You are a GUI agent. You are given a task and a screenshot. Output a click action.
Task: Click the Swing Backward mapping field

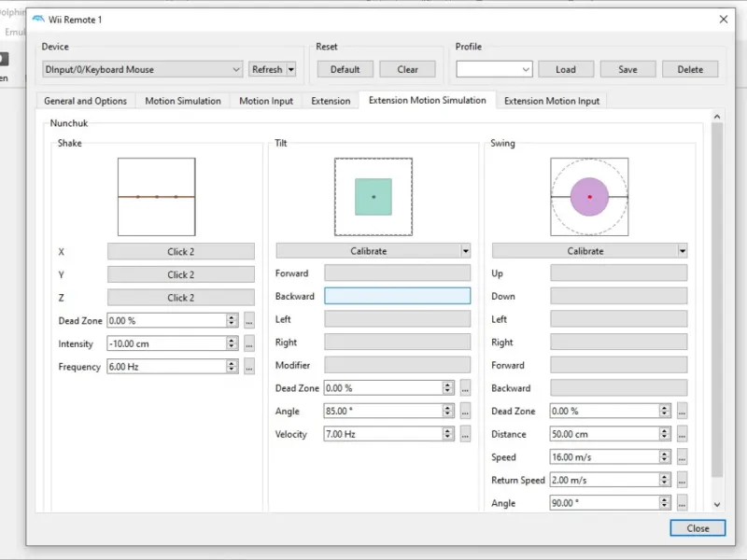(x=619, y=387)
